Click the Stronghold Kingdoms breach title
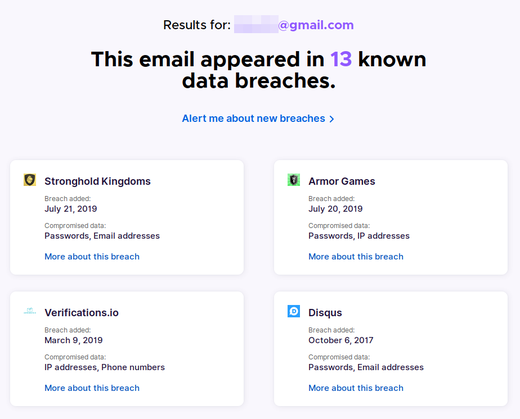Image resolution: width=520 pixels, height=419 pixels. (98, 181)
